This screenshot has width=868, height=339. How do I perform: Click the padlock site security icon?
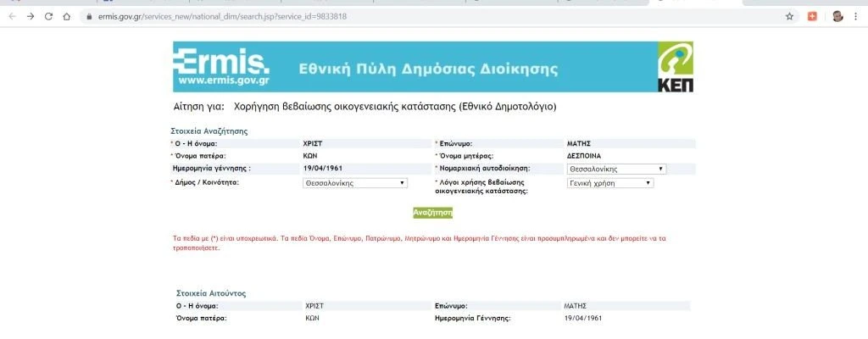click(89, 16)
